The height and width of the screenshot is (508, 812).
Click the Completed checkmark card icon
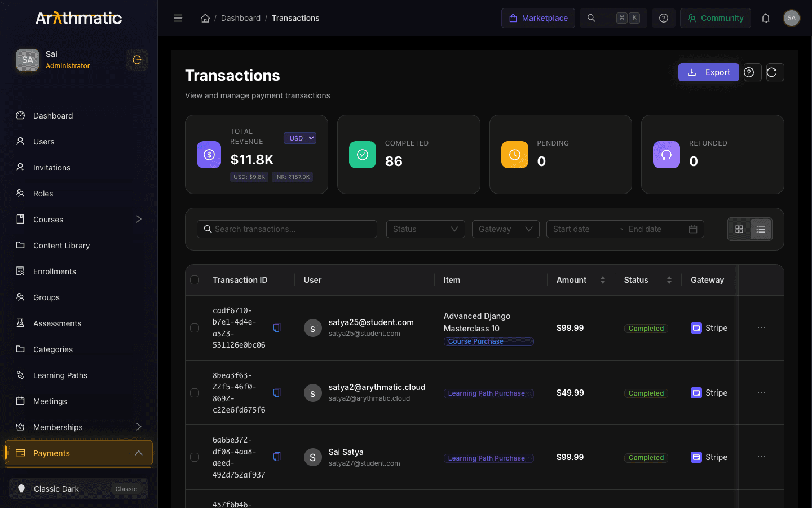coord(363,155)
